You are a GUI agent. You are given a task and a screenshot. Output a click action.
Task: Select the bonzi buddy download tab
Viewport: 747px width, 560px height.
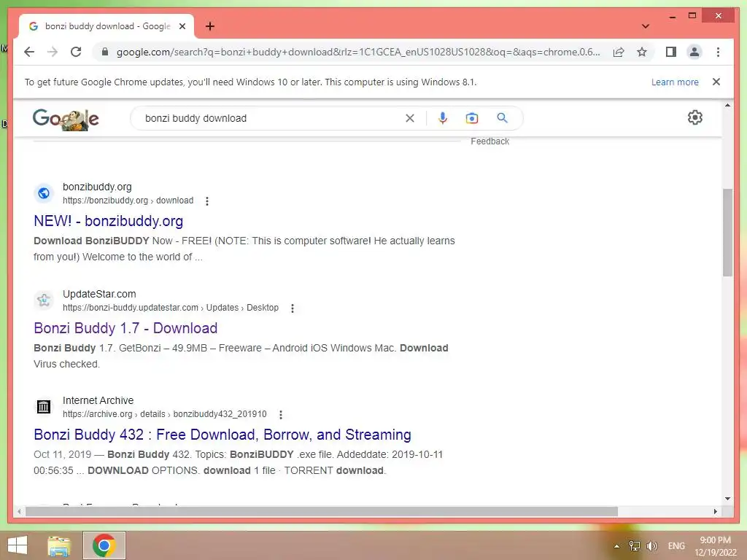107,26
